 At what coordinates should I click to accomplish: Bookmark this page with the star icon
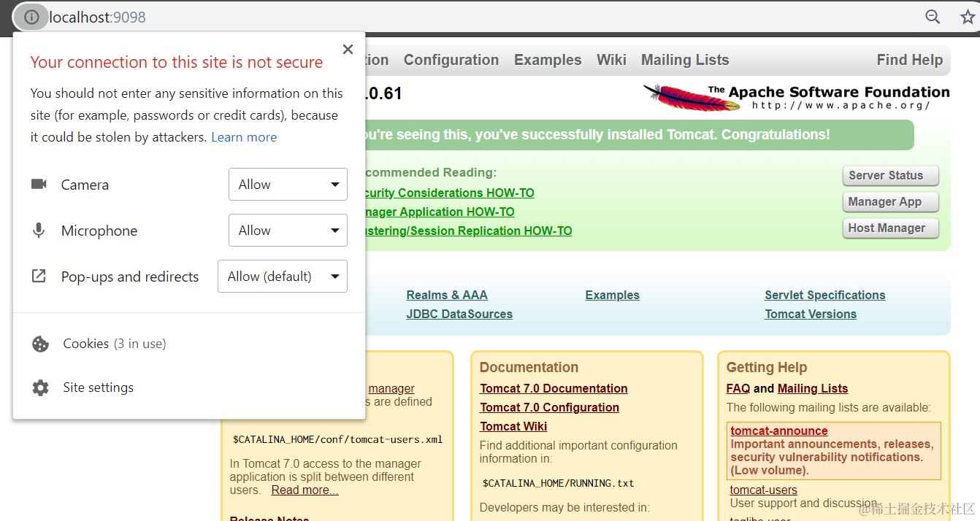click(968, 17)
